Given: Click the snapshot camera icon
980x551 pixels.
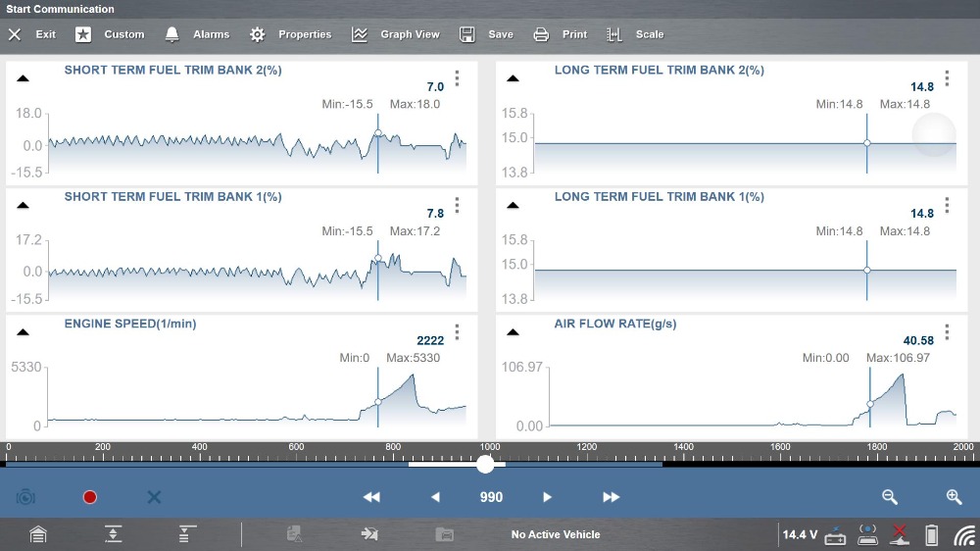Looking at the screenshot, I should (x=25, y=497).
